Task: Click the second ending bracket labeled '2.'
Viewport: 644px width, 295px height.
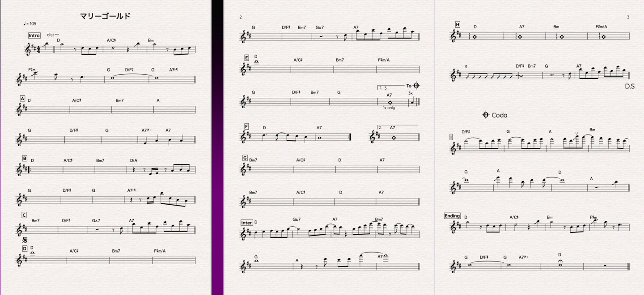Action: [398, 127]
